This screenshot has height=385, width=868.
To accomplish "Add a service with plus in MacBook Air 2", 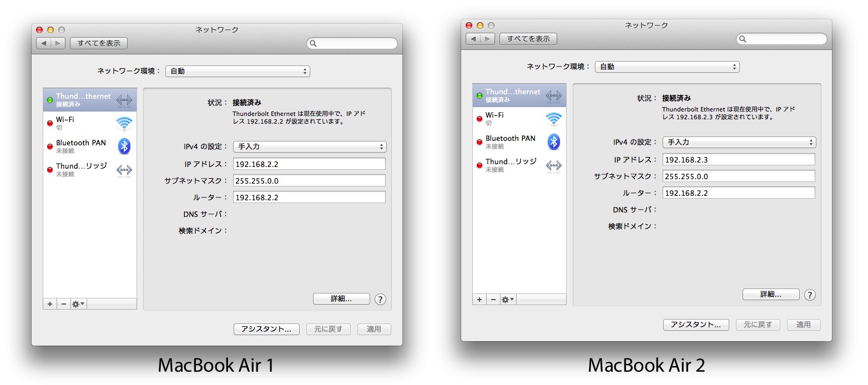I will click(480, 300).
